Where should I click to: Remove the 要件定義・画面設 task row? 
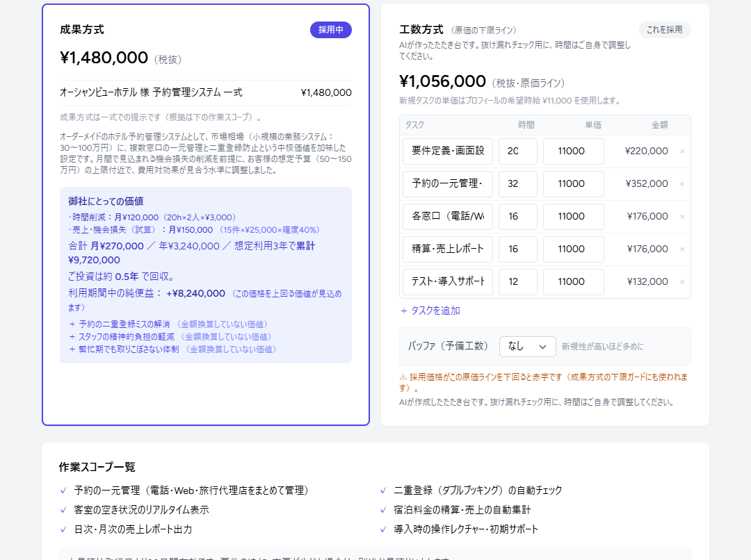click(x=682, y=151)
